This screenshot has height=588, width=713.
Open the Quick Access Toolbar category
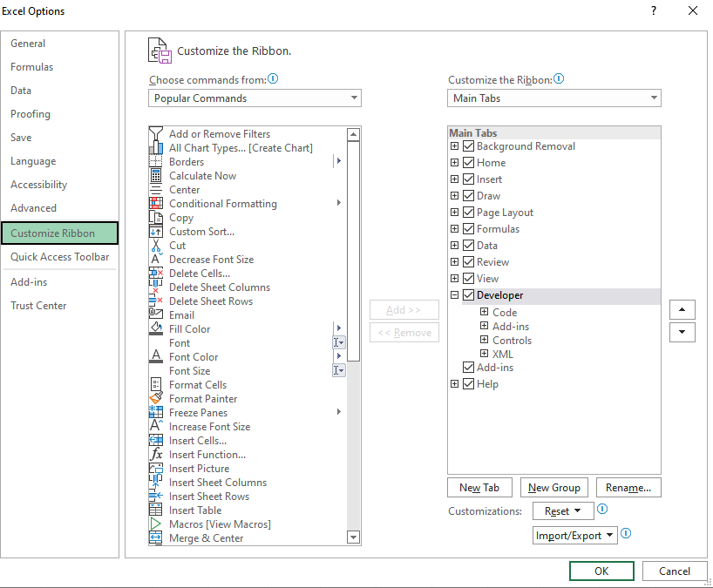pos(59,257)
